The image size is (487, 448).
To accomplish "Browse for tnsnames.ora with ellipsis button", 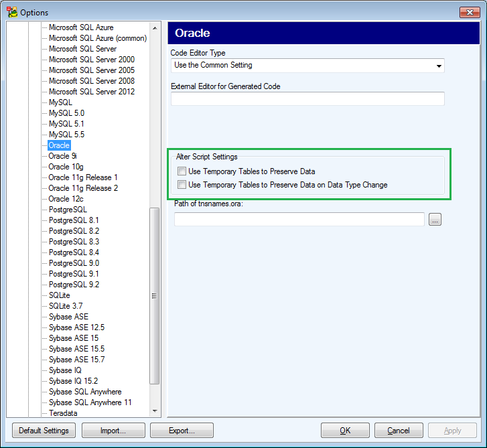I will [x=435, y=219].
